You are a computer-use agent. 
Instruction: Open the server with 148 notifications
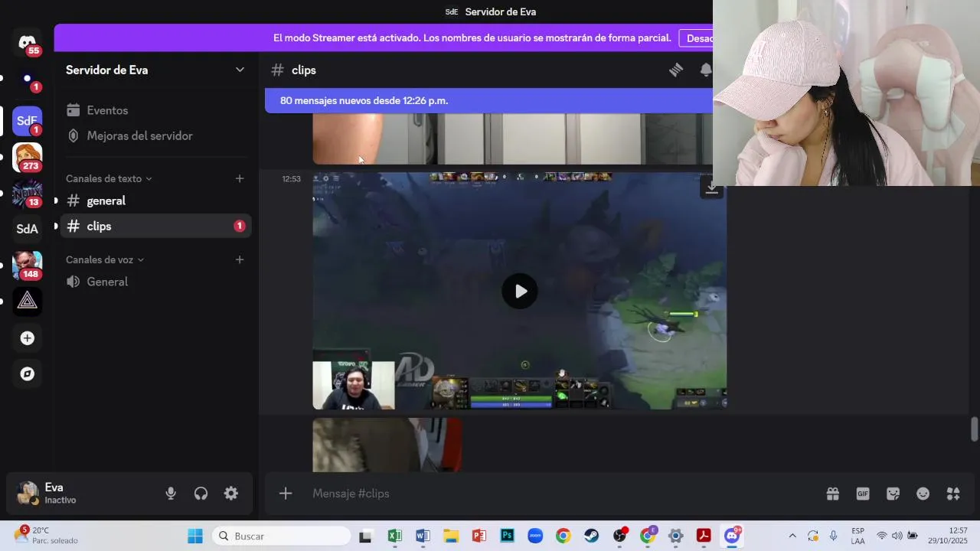[28, 265]
